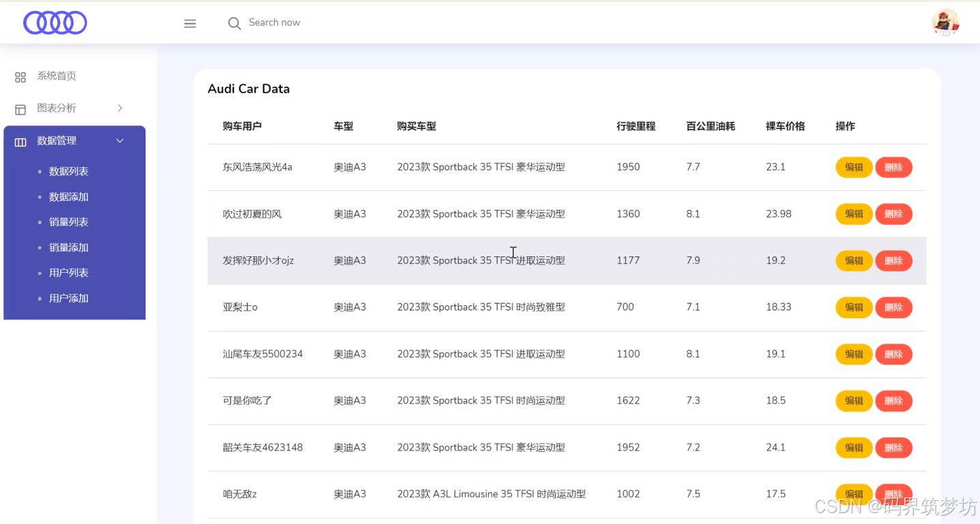Viewport: 980px width, 524px height.
Task: Delete the 亚梨士o row
Action: (893, 307)
